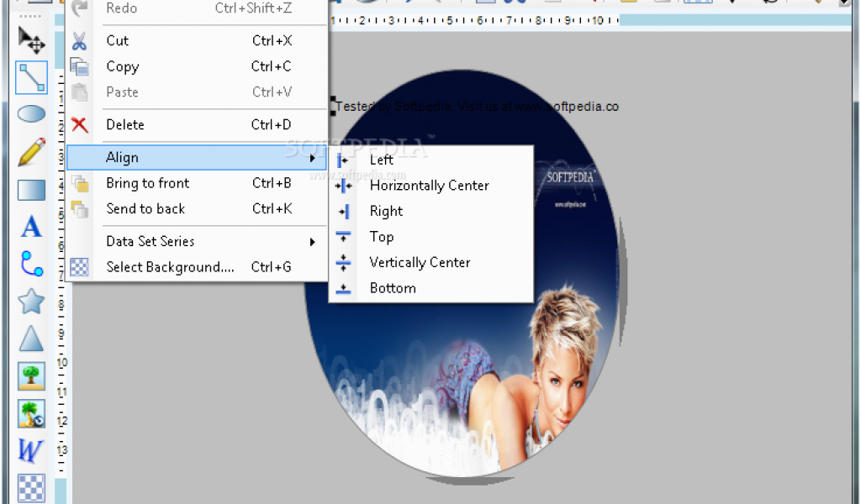Viewport: 861px width, 504px height.
Task: Select the Bezier curve tool
Action: pos(31,264)
